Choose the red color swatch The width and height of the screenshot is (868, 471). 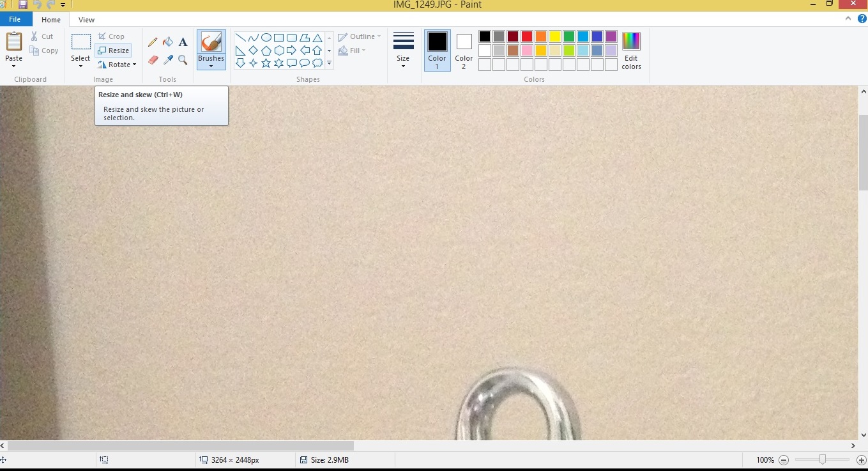pos(527,36)
